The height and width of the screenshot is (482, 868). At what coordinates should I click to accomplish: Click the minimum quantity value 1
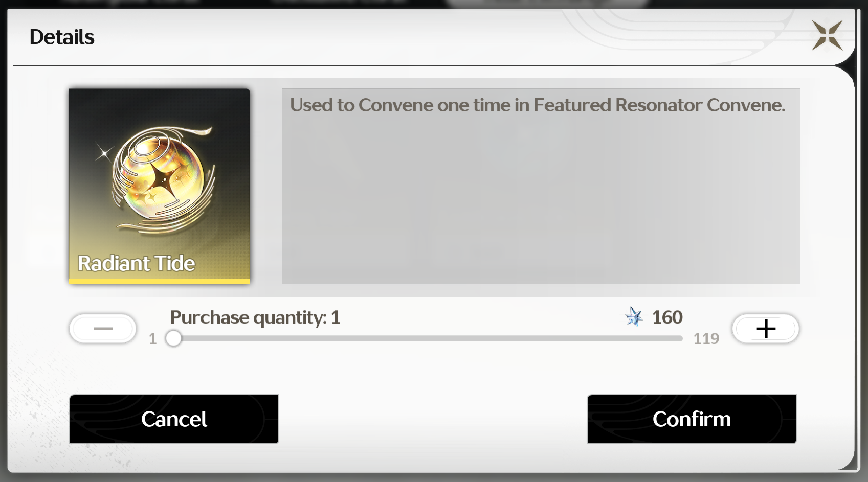(x=152, y=338)
